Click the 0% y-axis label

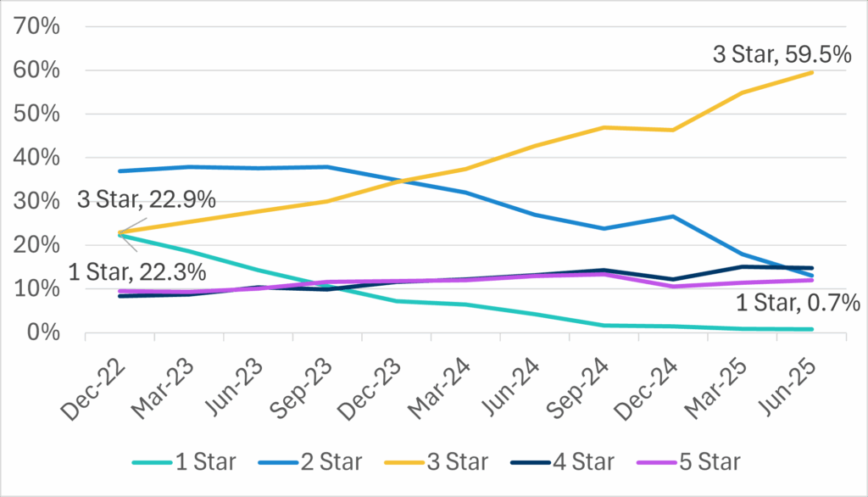tap(44, 332)
